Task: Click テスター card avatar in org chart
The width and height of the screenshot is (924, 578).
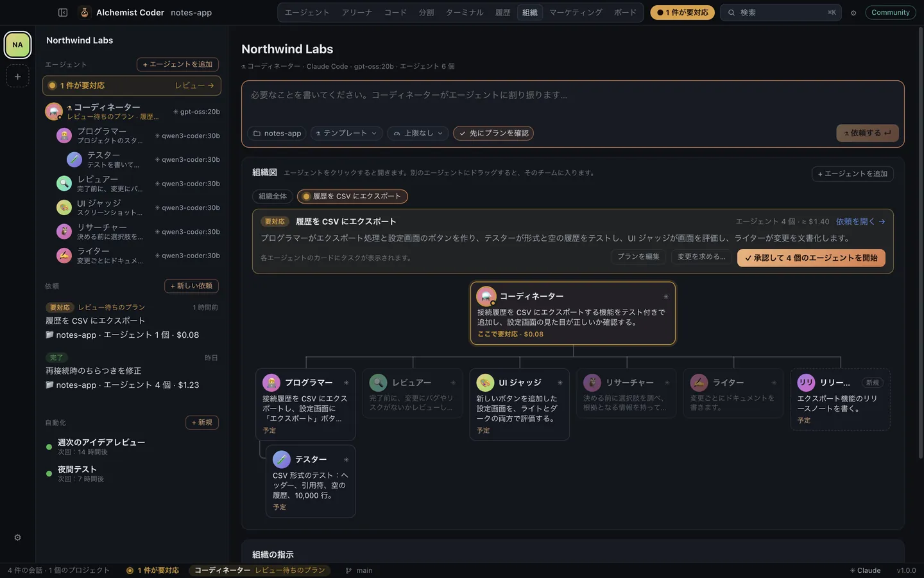Action: tap(282, 459)
